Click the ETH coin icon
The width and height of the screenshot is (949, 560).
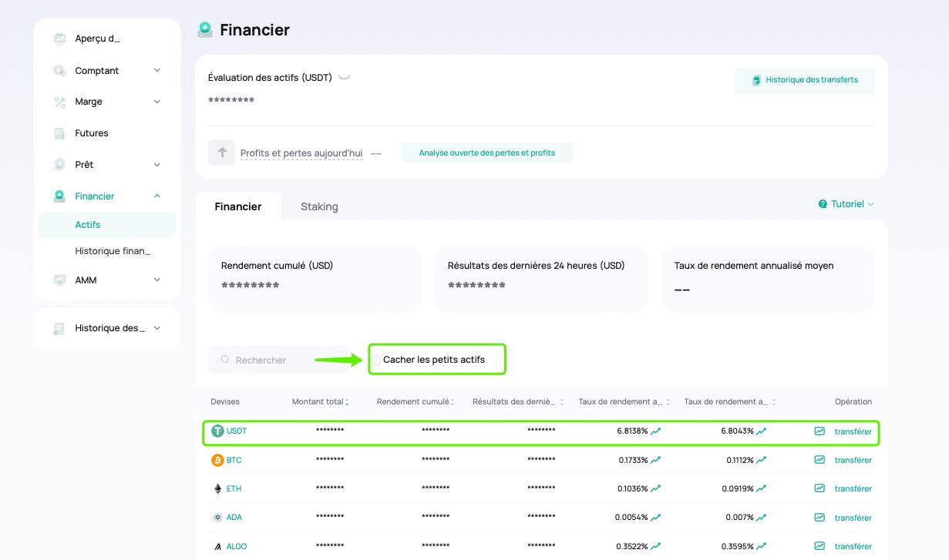[x=217, y=488]
